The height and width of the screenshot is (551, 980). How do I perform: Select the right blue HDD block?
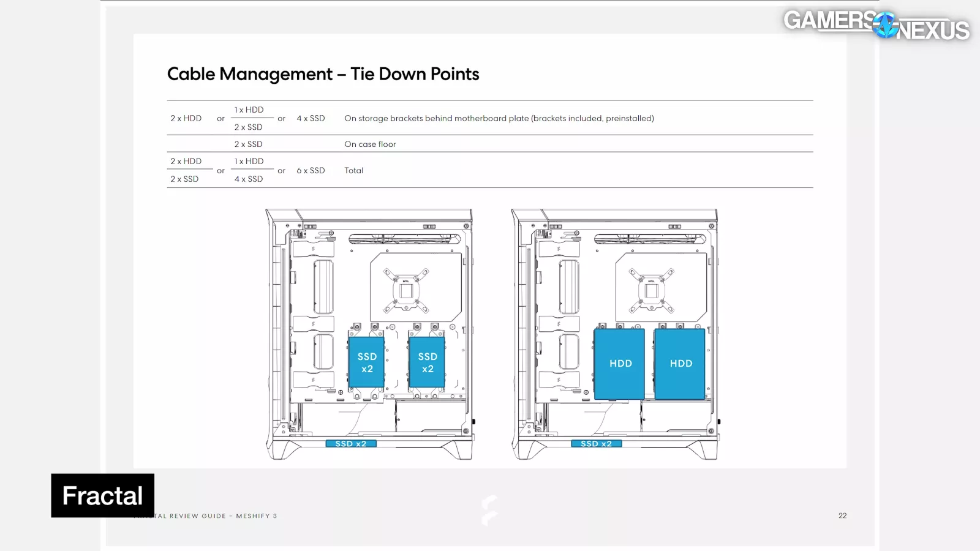coord(680,364)
